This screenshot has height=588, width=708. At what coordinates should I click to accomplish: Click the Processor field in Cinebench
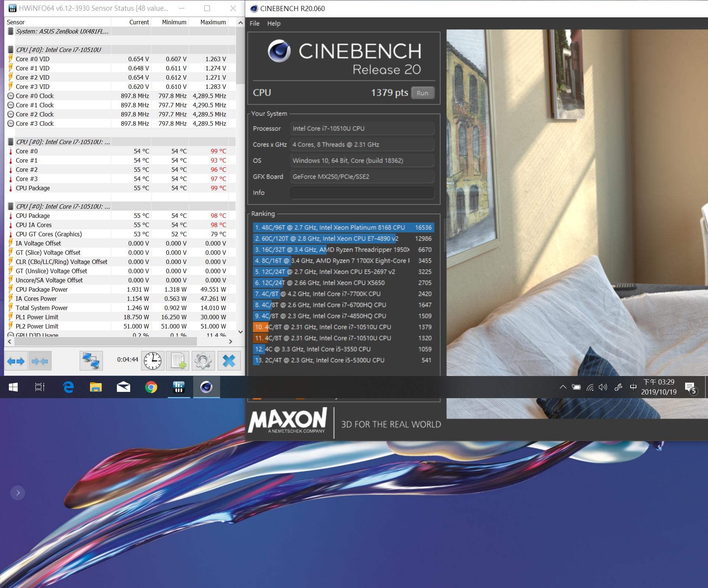tap(362, 128)
